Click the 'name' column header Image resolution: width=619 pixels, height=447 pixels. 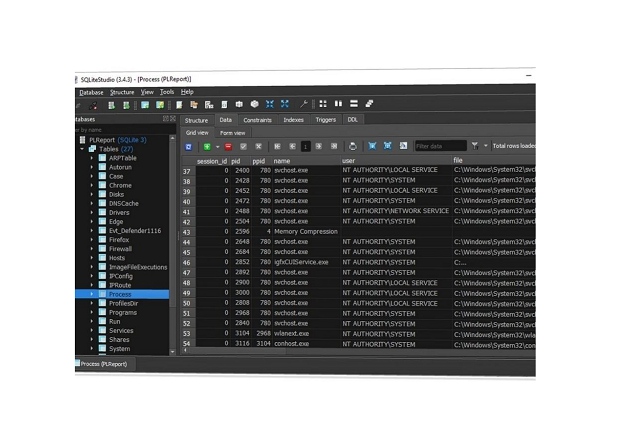(283, 160)
